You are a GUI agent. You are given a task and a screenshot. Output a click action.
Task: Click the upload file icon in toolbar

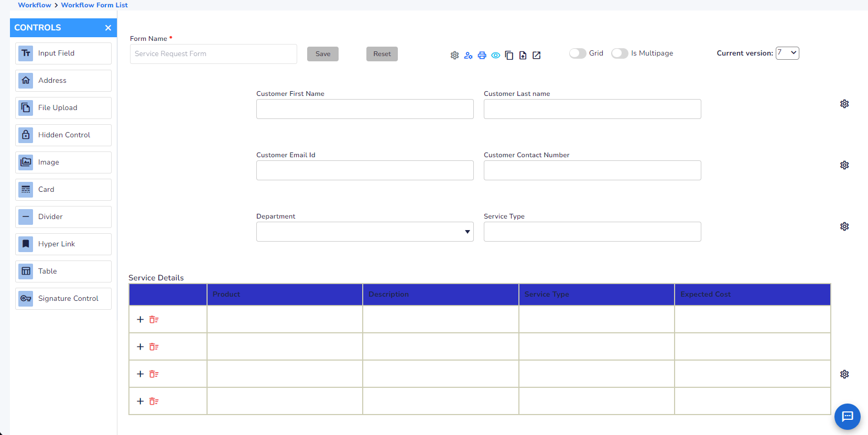coord(523,55)
